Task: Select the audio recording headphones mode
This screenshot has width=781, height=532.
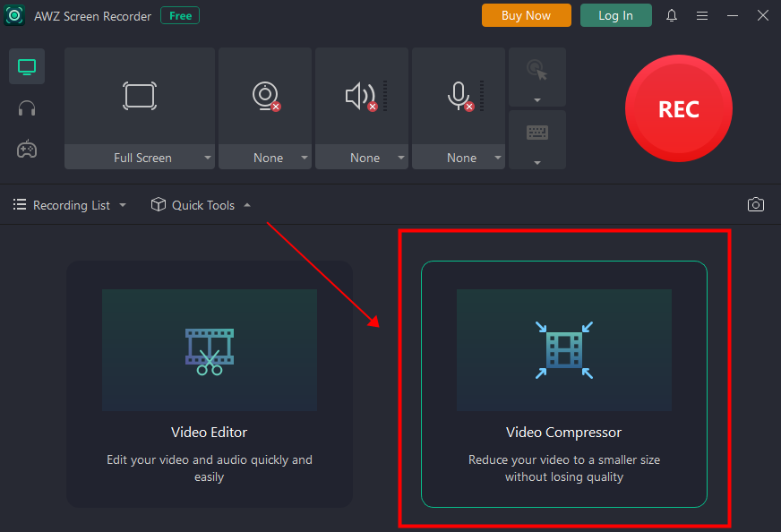Action: pos(27,108)
